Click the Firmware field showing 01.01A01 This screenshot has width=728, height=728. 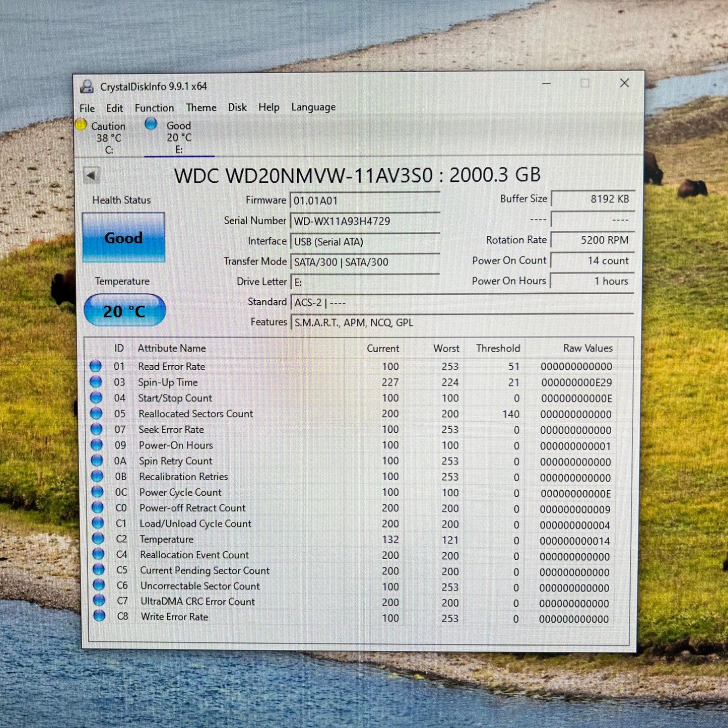coord(365,201)
